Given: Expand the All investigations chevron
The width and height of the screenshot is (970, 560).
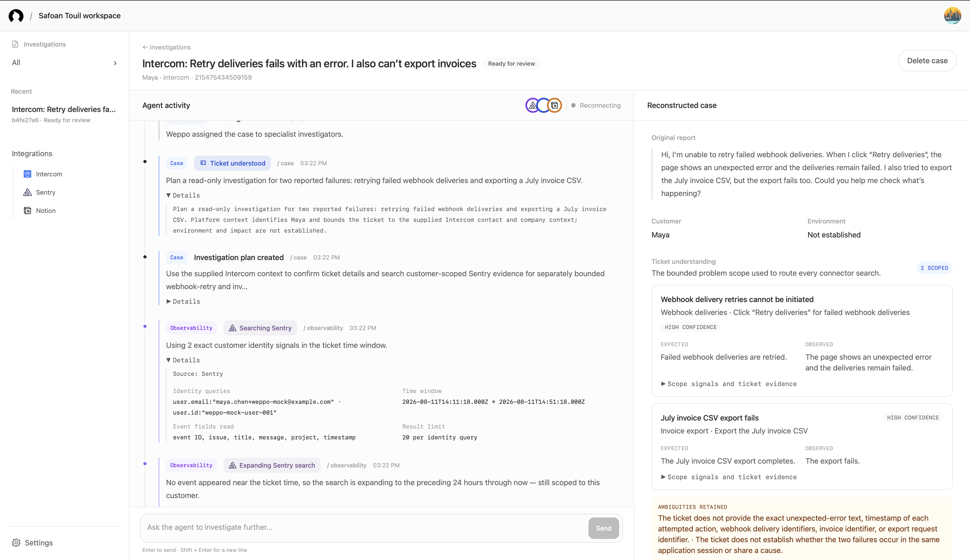Looking at the screenshot, I should (115, 63).
